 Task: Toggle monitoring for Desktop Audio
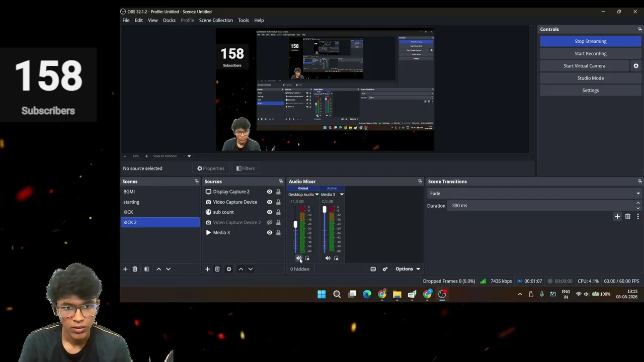click(x=307, y=258)
